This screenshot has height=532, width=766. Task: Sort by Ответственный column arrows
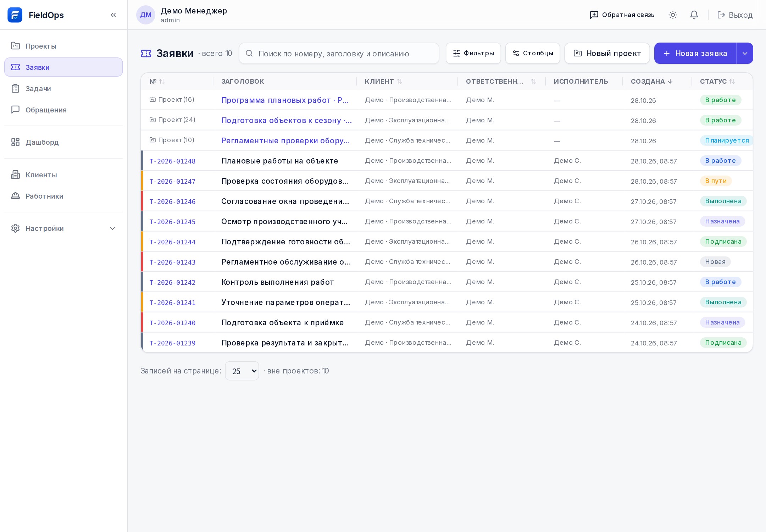point(533,82)
